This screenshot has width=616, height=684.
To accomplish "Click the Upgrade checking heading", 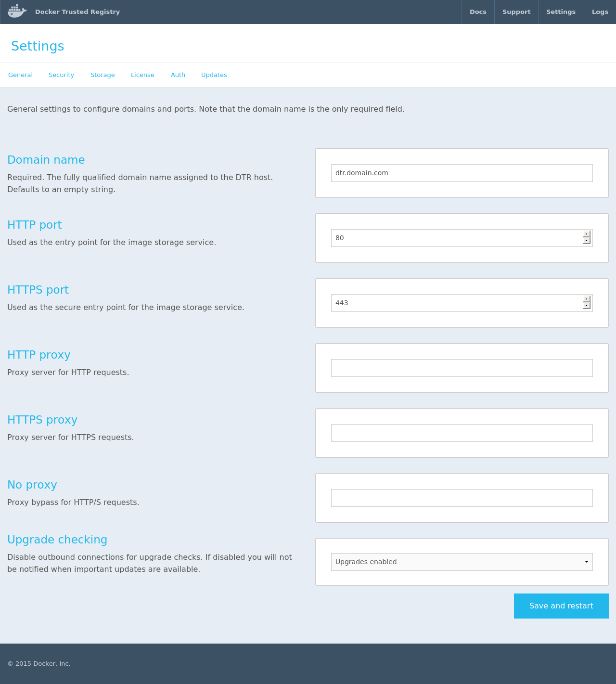I will point(57,540).
